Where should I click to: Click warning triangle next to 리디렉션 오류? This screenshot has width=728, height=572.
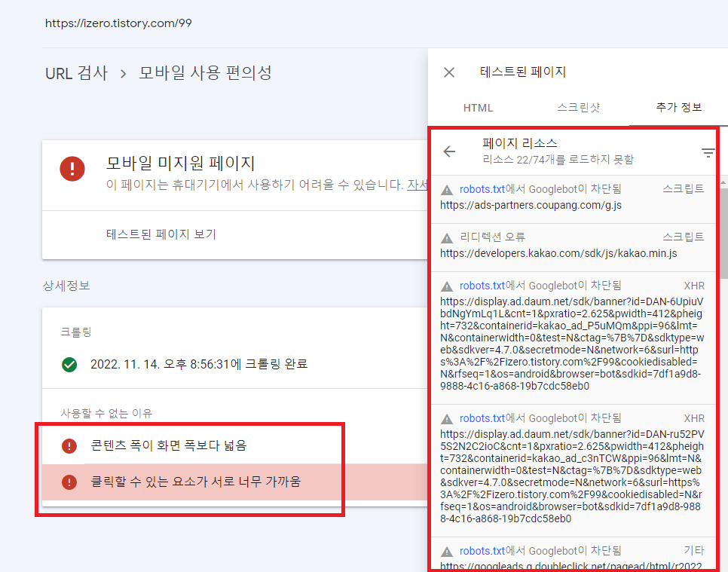447,238
